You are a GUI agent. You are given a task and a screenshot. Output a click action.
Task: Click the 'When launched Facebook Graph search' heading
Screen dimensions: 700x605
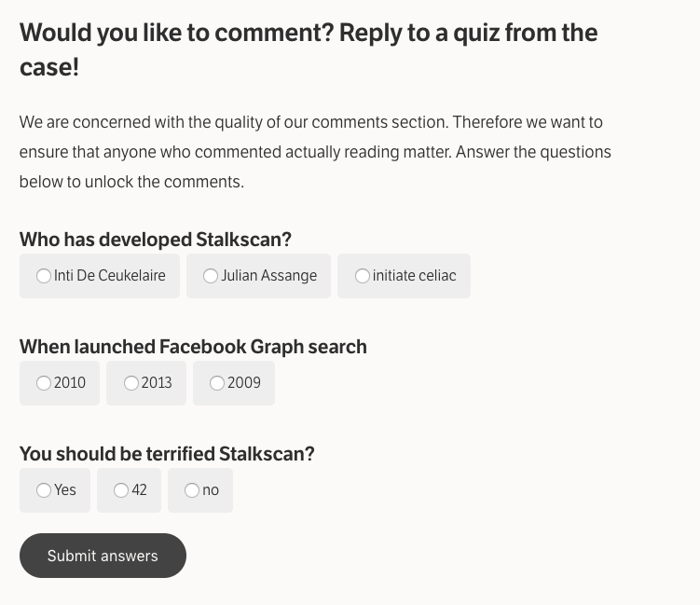[193, 347]
